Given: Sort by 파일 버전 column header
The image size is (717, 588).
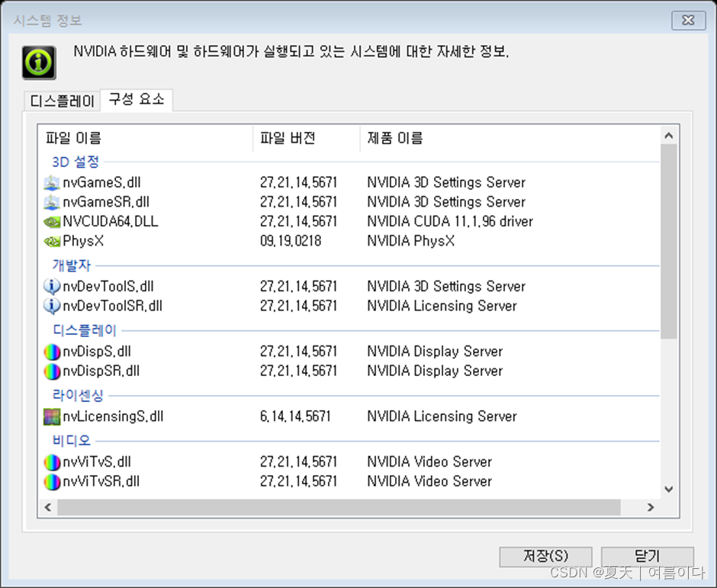Looking at the screenshot, I should click(307, 138).
